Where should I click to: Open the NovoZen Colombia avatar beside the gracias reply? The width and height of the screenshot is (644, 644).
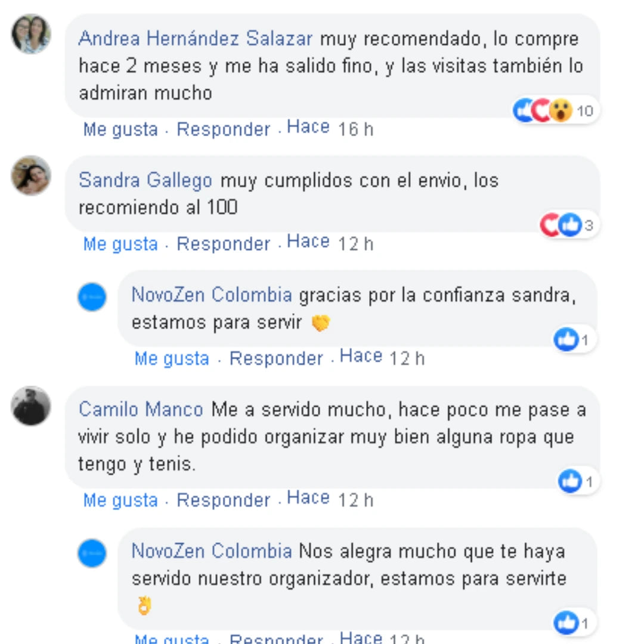click(92, 297)
